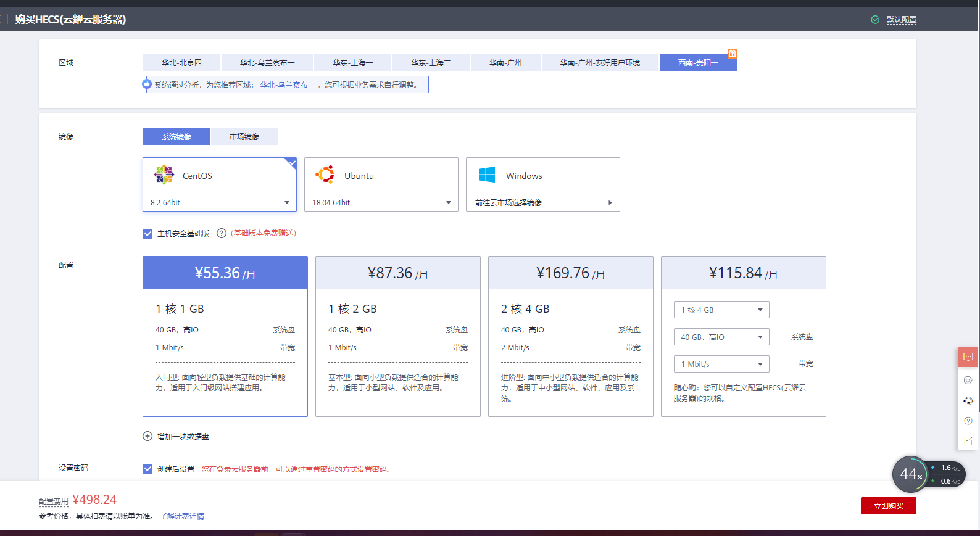Click the CentOS logo icon
Viewport: 980px width, 536px height.
(x=164, y=175)
